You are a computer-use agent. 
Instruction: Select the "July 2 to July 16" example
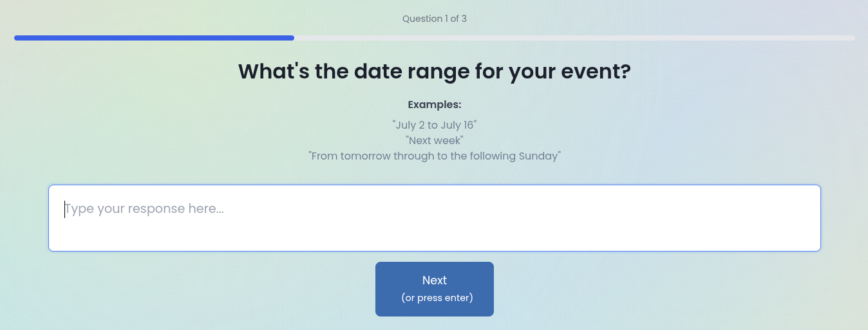(434, 124)
